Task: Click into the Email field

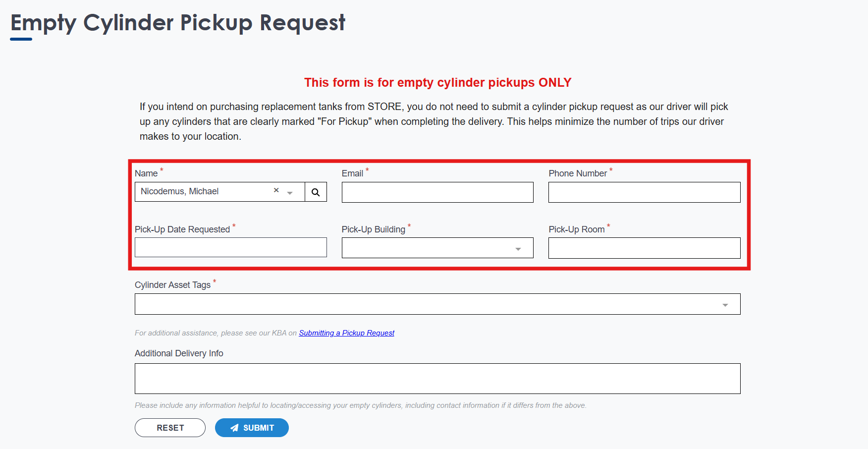Action: tap(437, 192)
